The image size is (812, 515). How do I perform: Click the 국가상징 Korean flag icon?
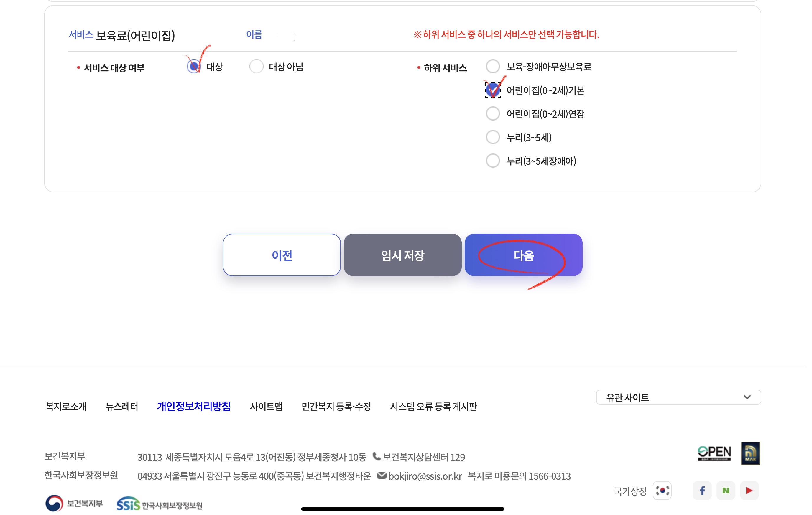662,491
